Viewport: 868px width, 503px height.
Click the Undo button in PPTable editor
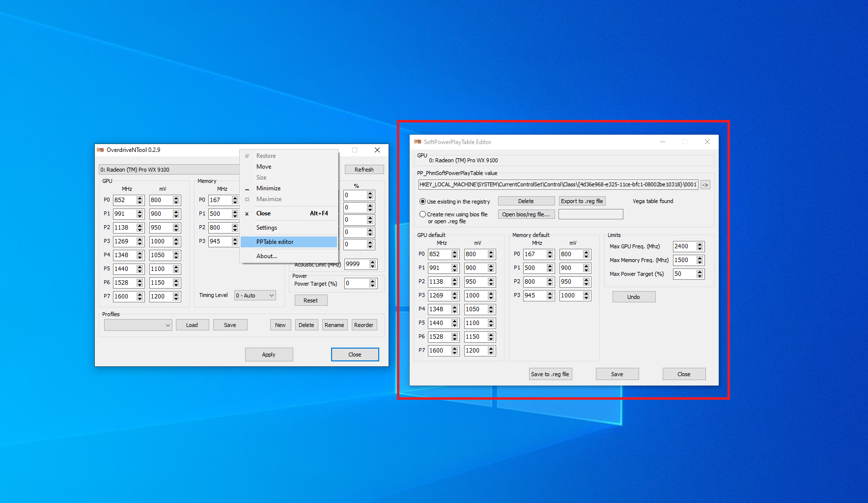coord(634,297)
